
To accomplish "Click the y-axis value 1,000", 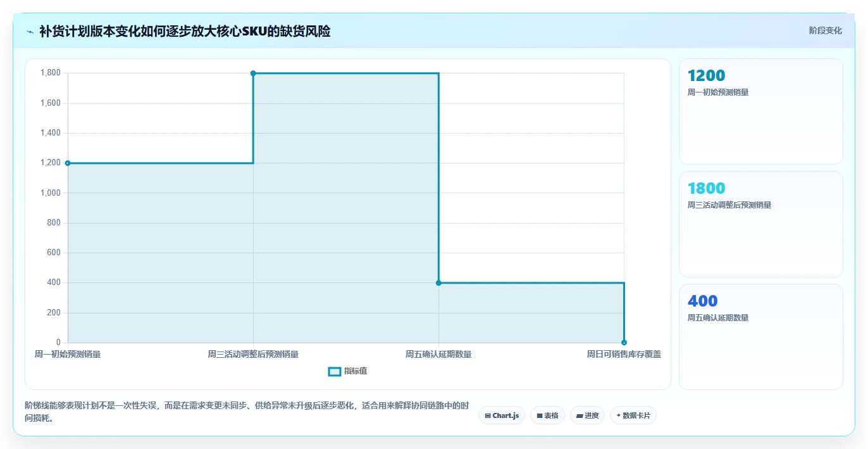I will tap(51, 193).
